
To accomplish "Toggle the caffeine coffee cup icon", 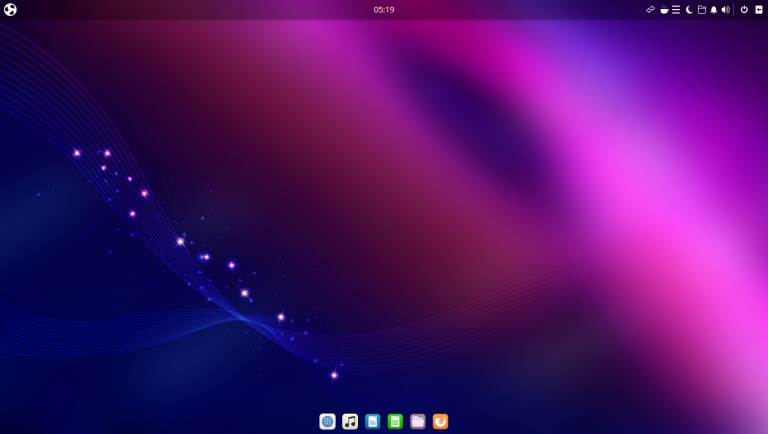I will pos(664,9).
